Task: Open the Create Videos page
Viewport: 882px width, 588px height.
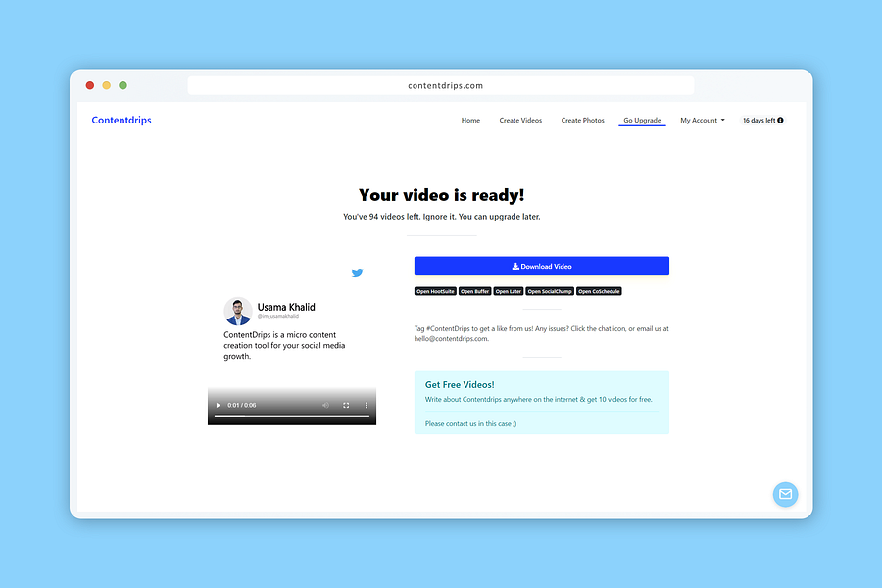Action: (520, 120)
